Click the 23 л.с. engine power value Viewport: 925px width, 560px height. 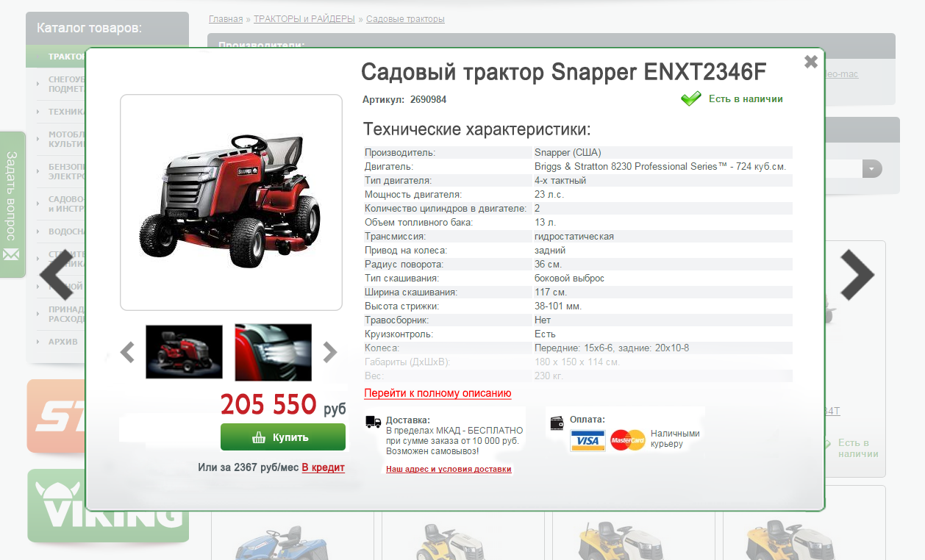pyautogui.click(x=549, y=195)
